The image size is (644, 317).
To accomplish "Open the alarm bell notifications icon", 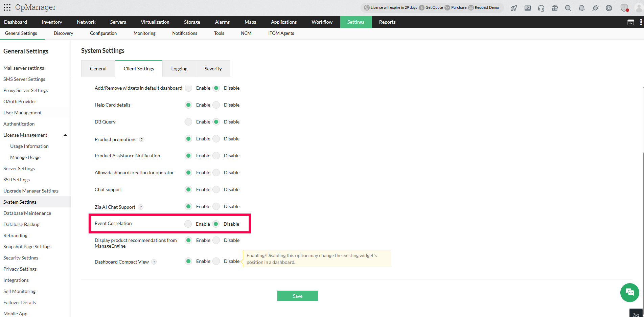I will point(582,8).
